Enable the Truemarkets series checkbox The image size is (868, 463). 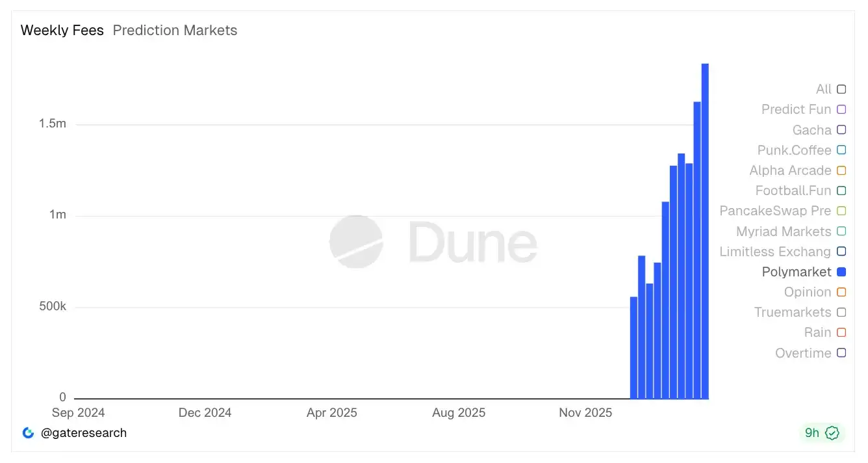point(841,313)
